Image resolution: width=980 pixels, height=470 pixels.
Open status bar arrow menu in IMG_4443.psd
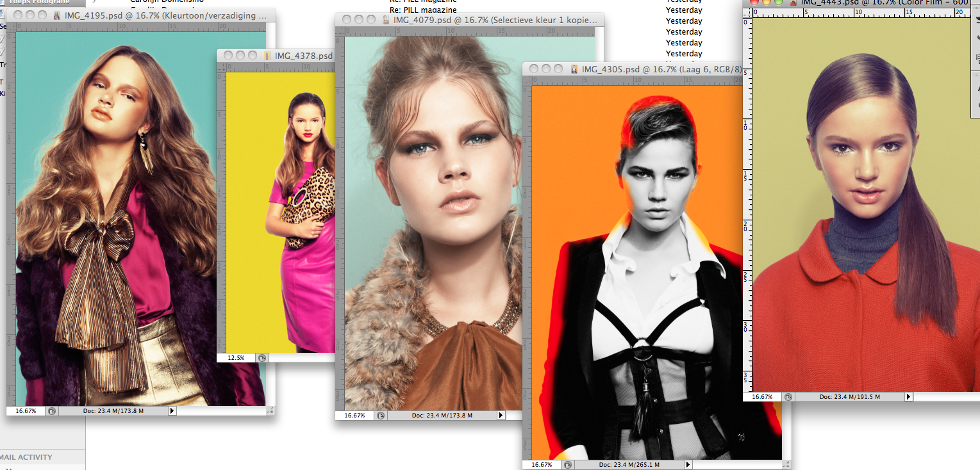coord(908,397)
